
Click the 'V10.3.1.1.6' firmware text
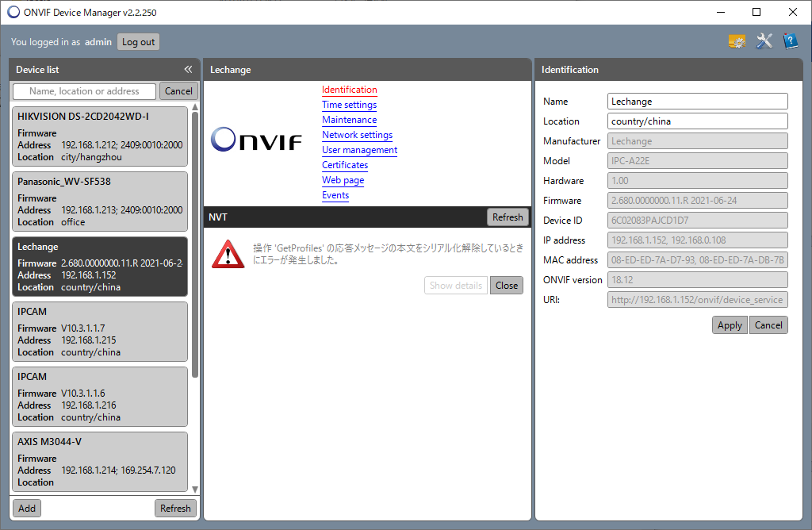coord(82,394)
